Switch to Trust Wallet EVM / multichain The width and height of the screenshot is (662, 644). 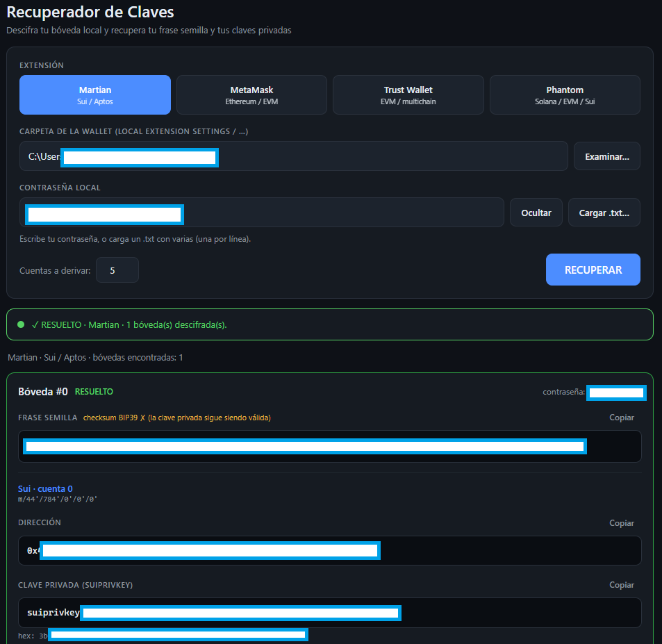point(408,95)
